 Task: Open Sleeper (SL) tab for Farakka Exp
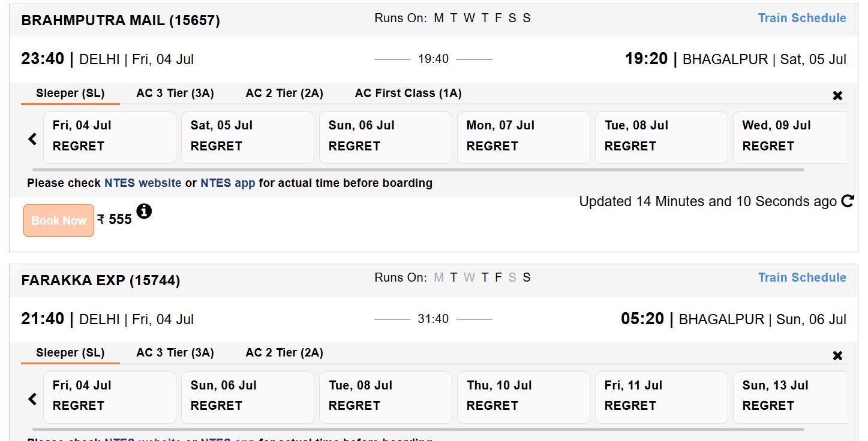70,353
